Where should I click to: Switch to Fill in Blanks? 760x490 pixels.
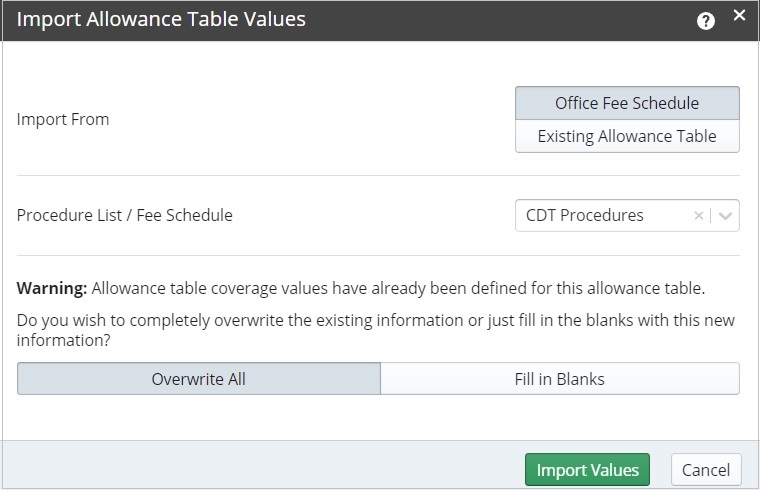pos(559,379)
